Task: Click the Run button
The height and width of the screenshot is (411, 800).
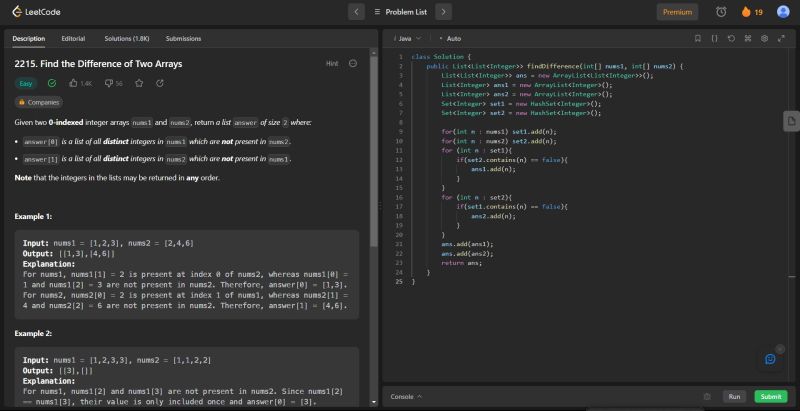Action: [x=734, y=396]
